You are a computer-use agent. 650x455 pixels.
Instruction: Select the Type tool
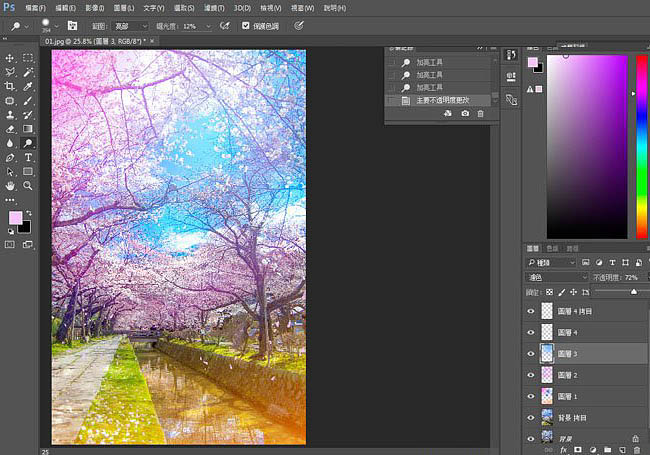(28, 157)
